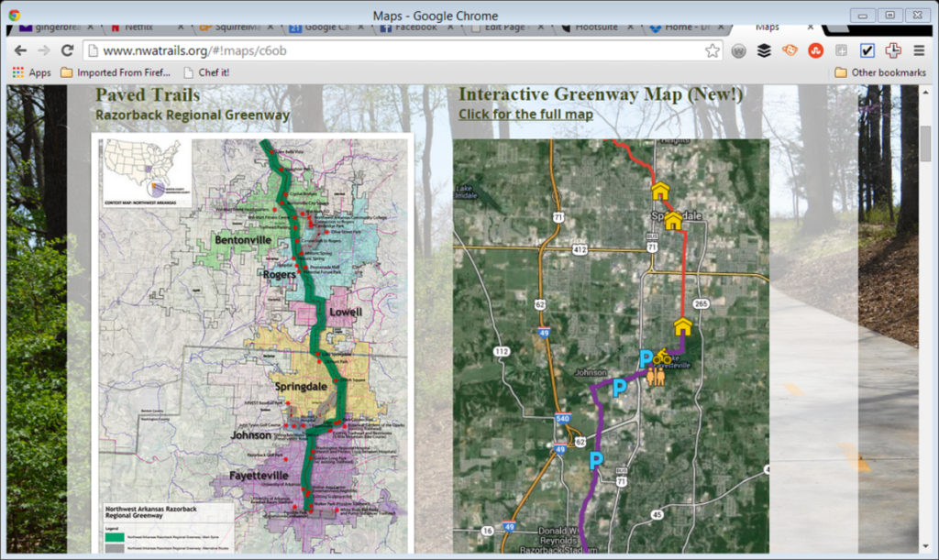Bookmark this page with the star icon
This screenshot has width=939, height=560.
coord(712,50)
